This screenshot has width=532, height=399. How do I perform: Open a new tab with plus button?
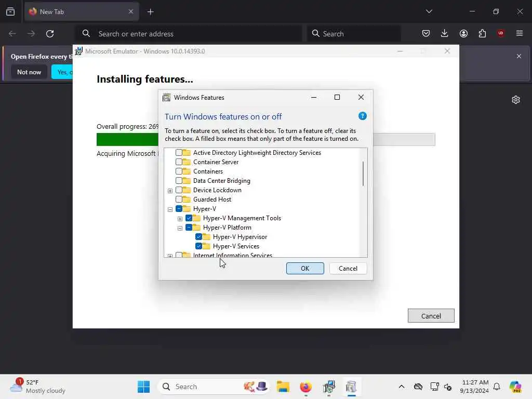pos(150,12)
